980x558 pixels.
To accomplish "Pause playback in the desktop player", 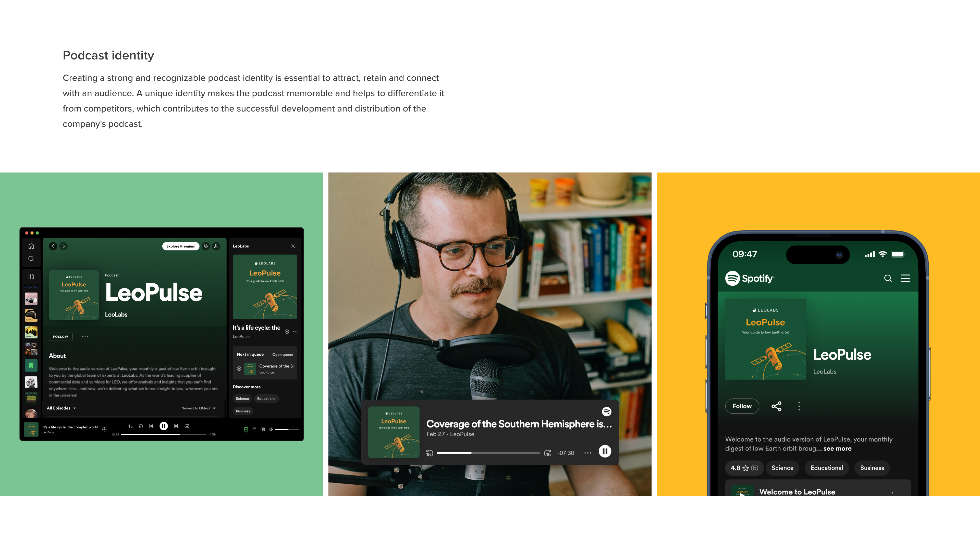I will [164, 426].
